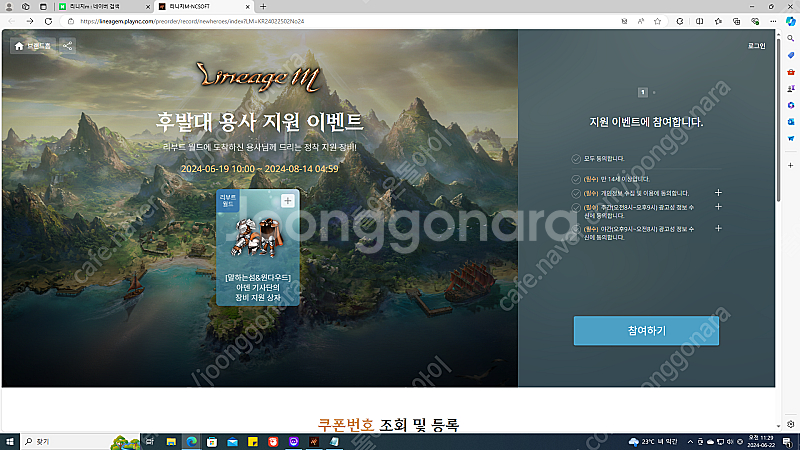The image size is (800, 450).
Task: Expand the personal information consent details plus
Action: coord(718,193)
